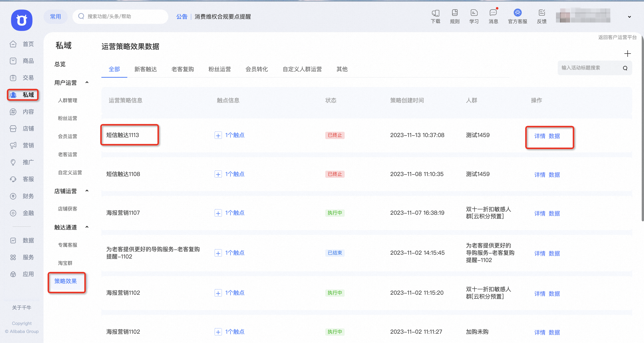Open 自定义运营 in the submenu

click(70, 173)
